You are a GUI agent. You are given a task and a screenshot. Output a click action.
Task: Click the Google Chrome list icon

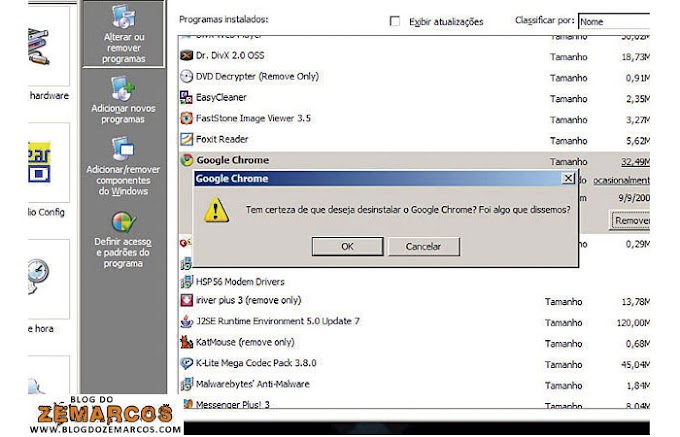[186, 160]
